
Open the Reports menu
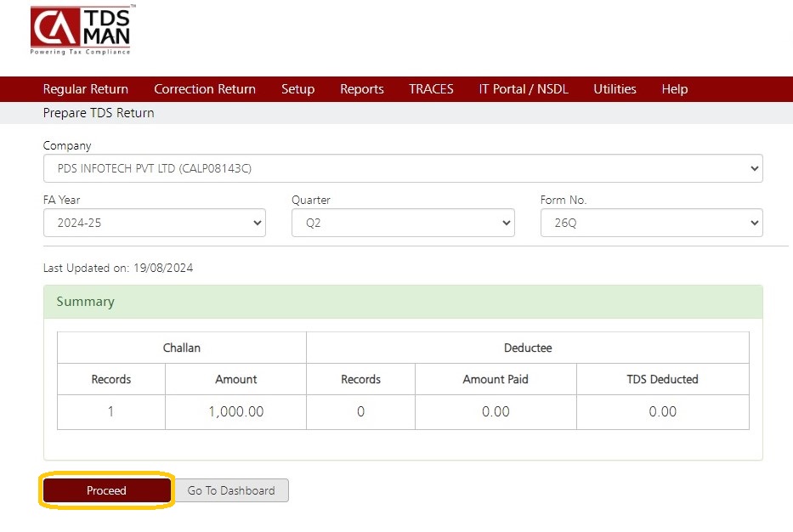point(361,89)
